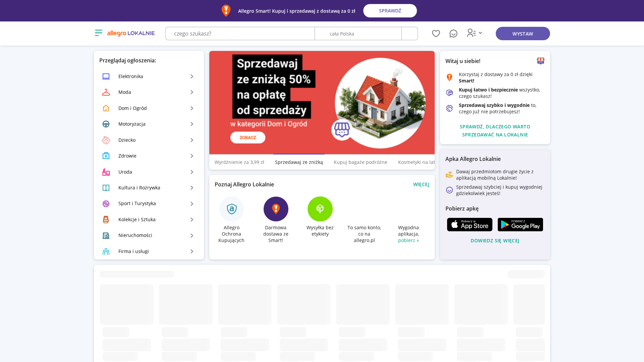Click the 'cała Polska' location field
644x362 pixels.
[x=358, y=34]
